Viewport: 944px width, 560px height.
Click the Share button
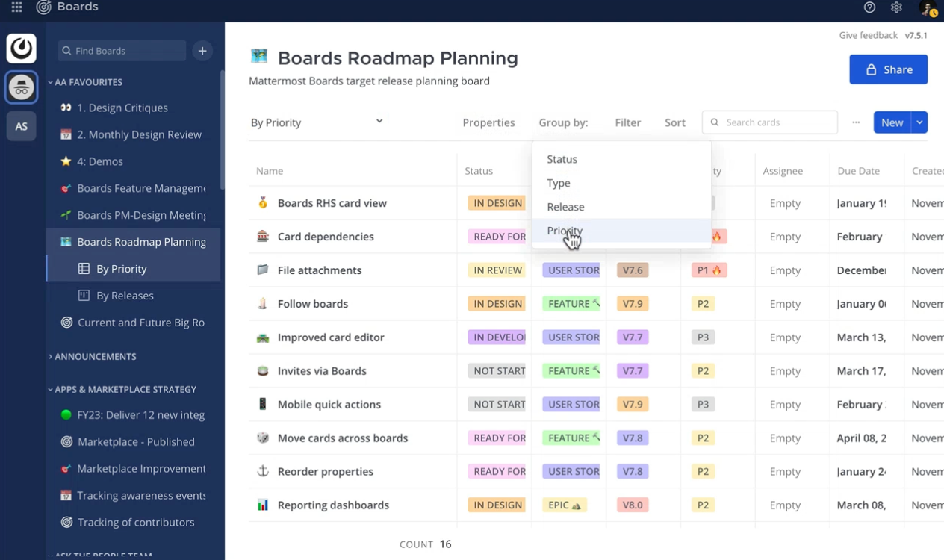(889, 69)
